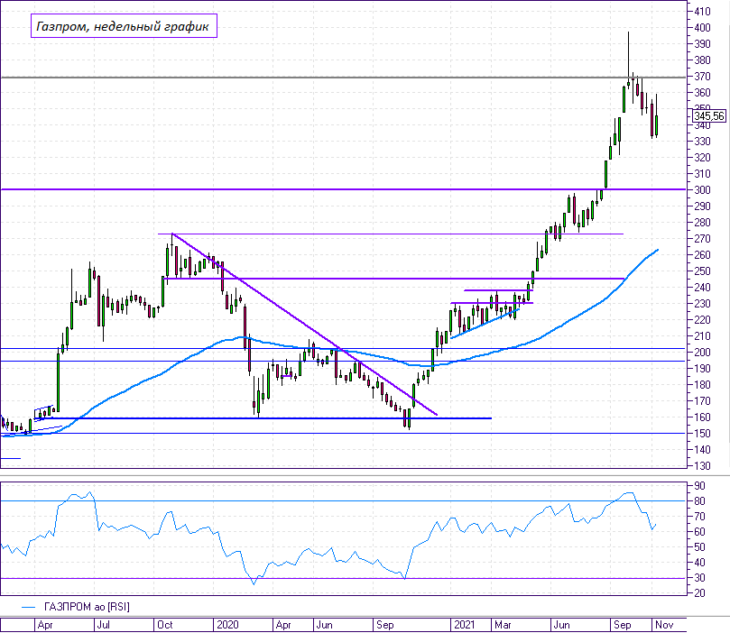
Task: Click the Jul date label on time axis
Action: point(103,625)
